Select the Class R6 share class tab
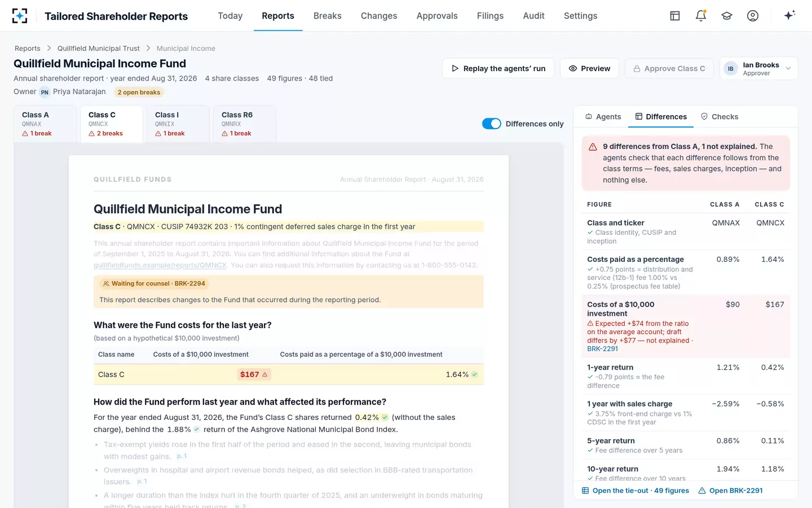 (x=244, y=124)
